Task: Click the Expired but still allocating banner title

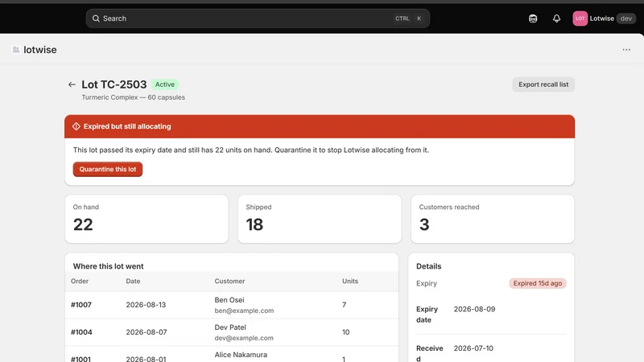Action: click(x=127, y=126)
